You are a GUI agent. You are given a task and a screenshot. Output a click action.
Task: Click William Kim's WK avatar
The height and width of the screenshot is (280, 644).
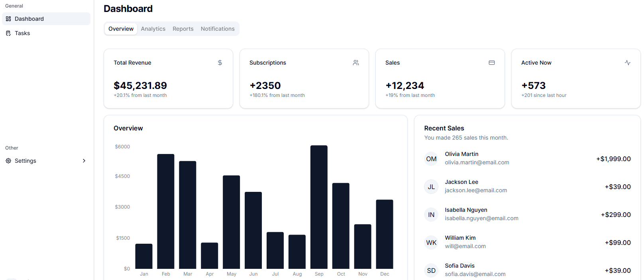coord(431,243)
